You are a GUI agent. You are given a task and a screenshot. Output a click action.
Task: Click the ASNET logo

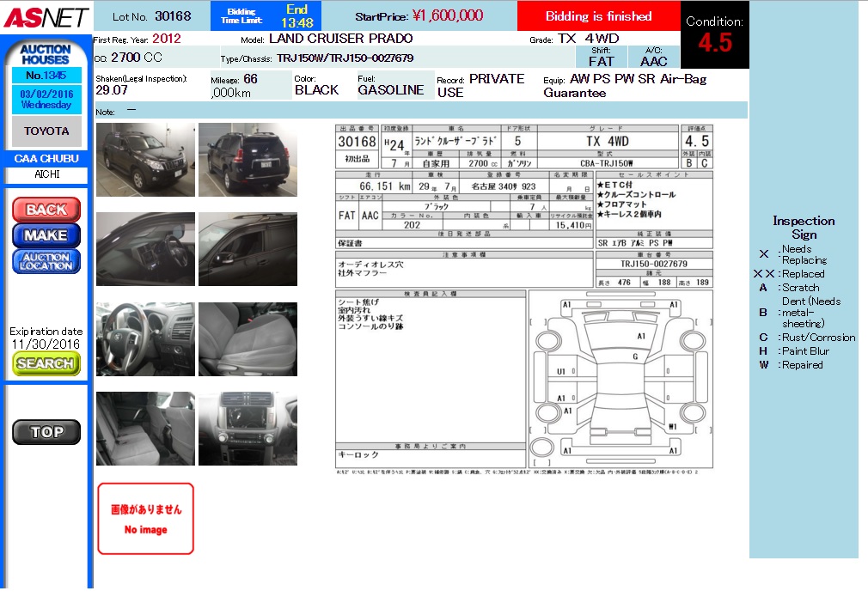click(44, 15)
